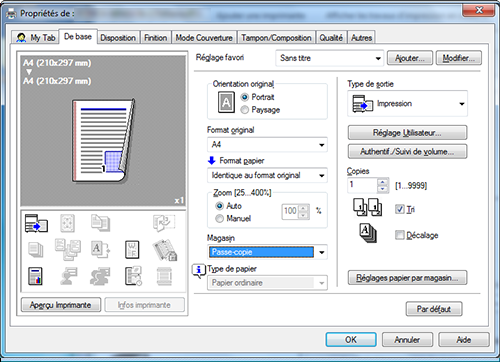Screen dimensions: 500x362
Task: Click the greyed two overlapping documents icon
Action: coord(100,223)
